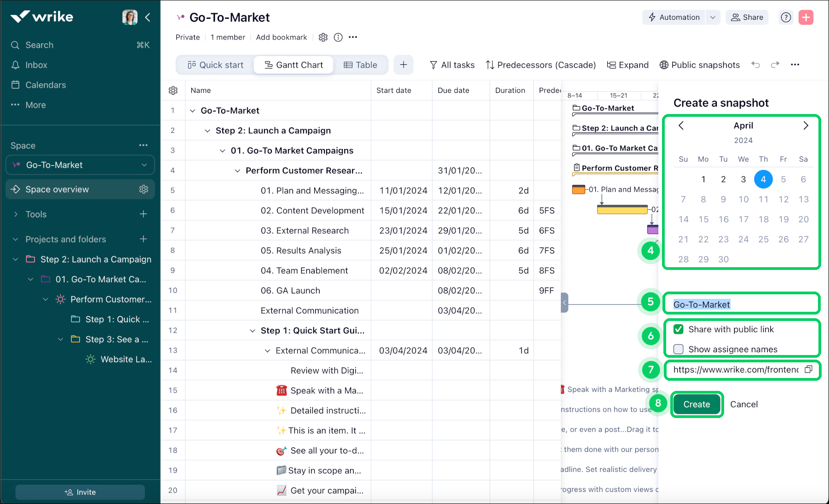Switch to the Quick start tab
The image size is (829, 504).
215,65
